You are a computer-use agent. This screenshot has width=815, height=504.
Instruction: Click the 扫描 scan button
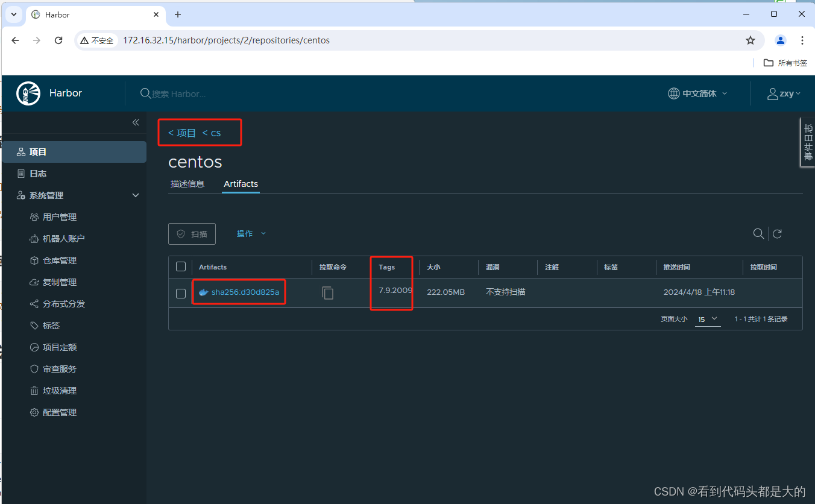click(x=192, y=234)
